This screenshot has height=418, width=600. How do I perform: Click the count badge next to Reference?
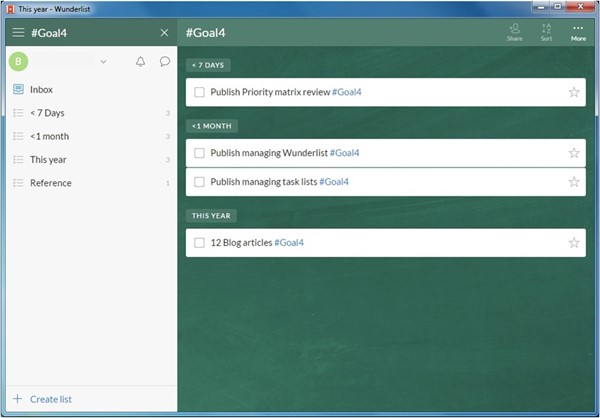(168, 183)
